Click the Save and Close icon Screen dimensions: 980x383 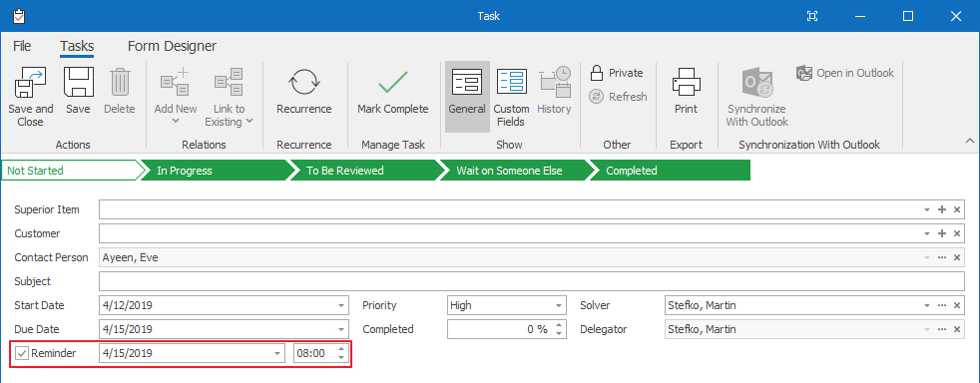[x=31, y=83]
